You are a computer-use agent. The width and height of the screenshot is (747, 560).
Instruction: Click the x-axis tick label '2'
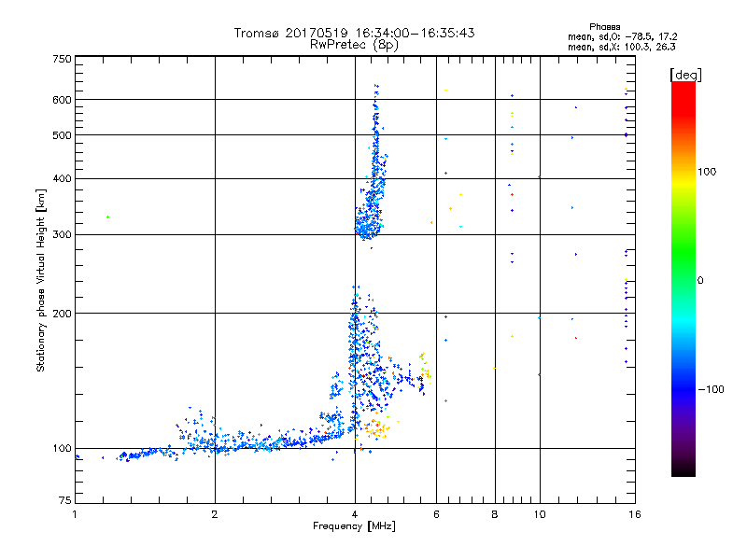pos(215,514)
